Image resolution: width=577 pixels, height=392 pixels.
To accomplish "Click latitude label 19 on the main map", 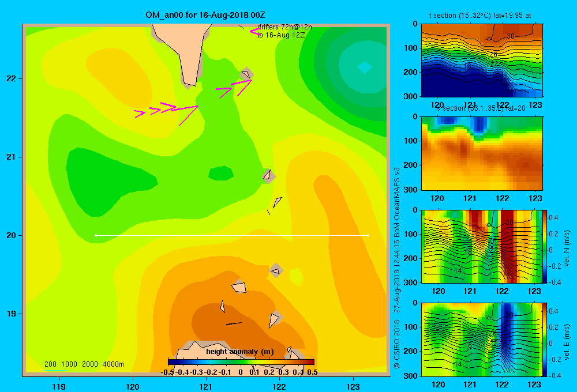I will (11, 314).
